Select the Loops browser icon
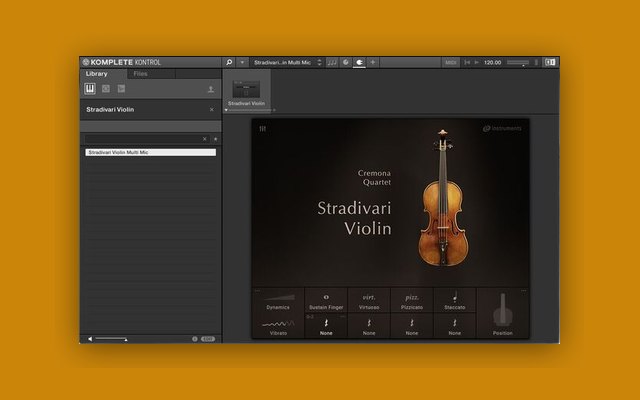The width and height of the screenshot is (640, 400). pos(106,89)
